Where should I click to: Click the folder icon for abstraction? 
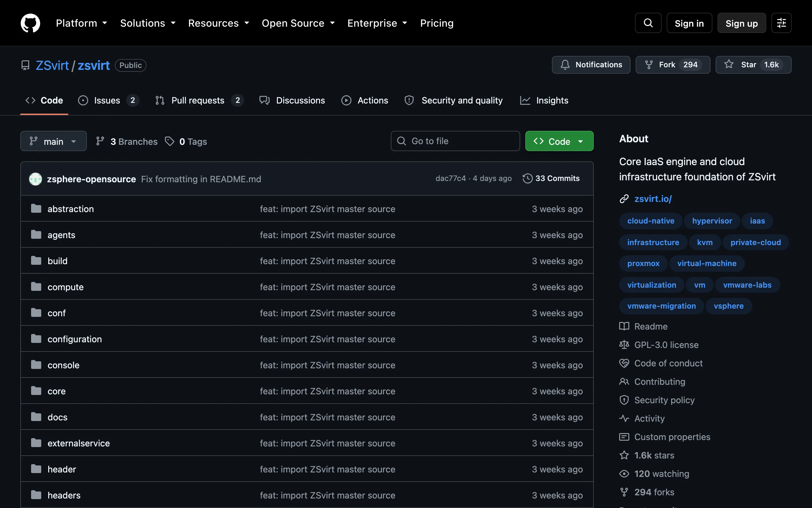pyautogui.click(x=36, y=209)
